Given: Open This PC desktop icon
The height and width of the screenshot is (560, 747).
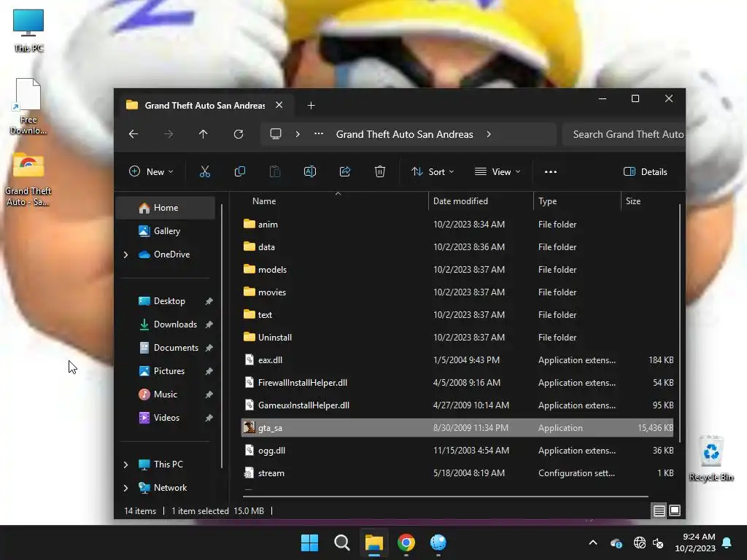Looking at the screenshot, I should (x=28, y=31).
